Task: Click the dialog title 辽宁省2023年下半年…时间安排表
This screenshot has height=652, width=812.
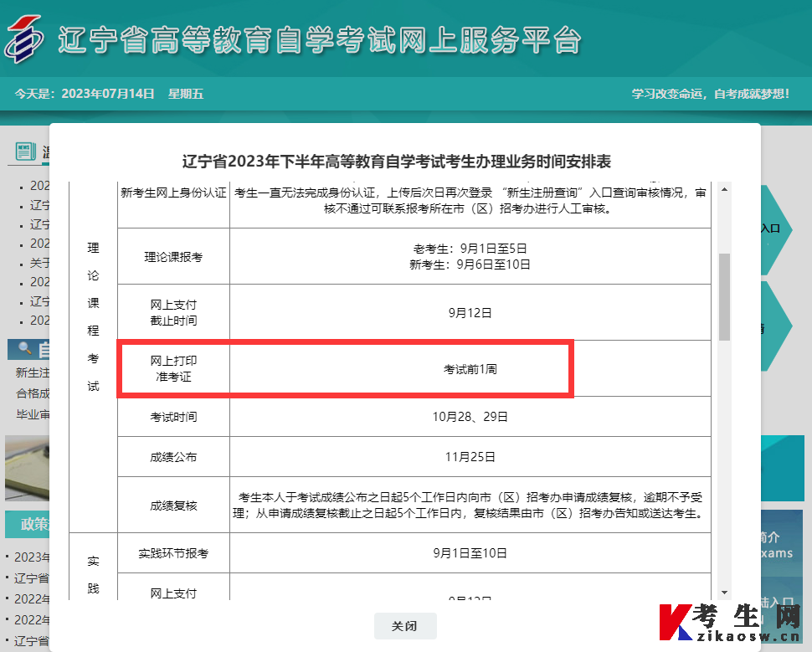Action: click(397, 162)
